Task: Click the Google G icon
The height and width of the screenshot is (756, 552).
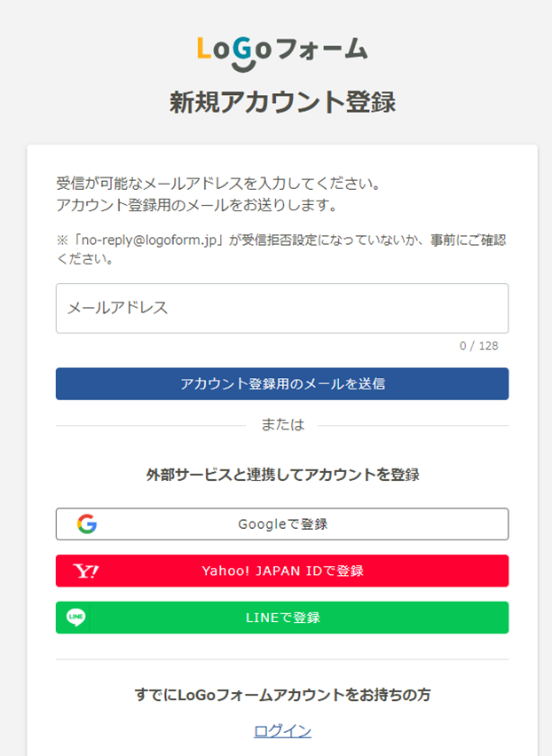Action: pos(87,524)
